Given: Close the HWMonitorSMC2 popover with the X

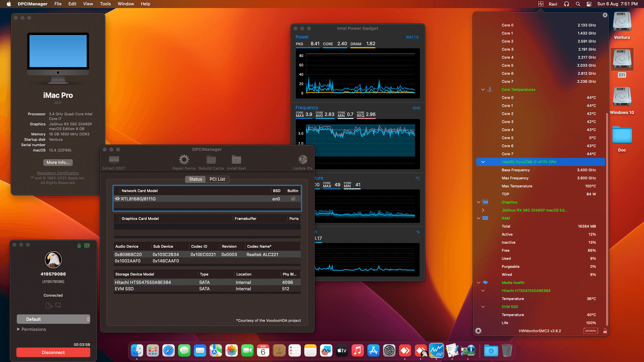Looking at the screenshot, I should [x=605, y=15].
